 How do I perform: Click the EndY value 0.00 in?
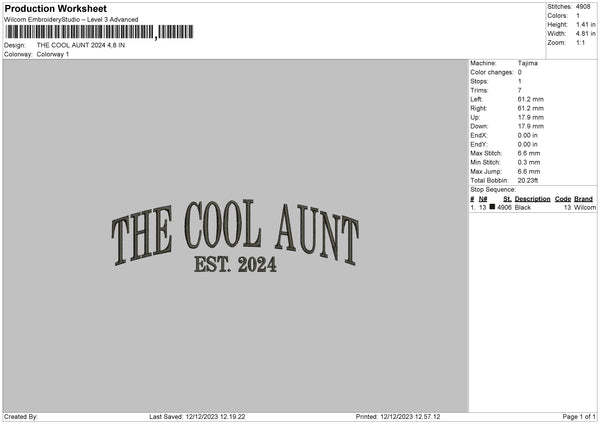point(528,144)
